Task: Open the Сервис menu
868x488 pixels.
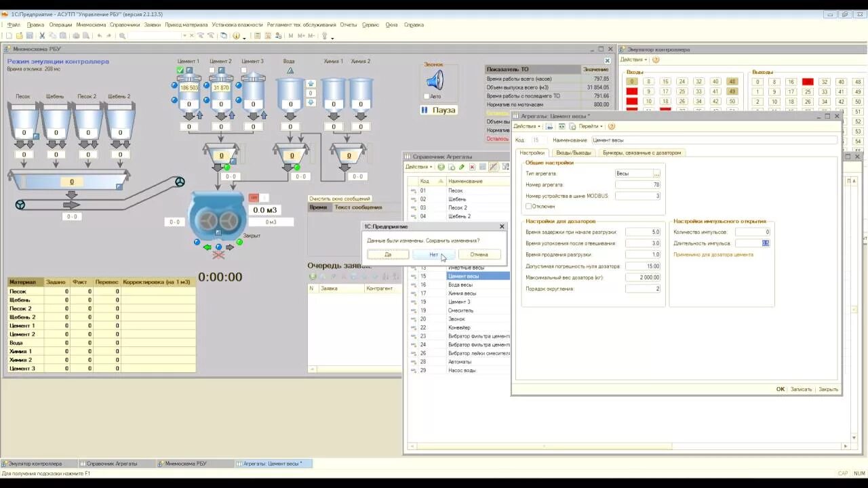Action: coord(371,24)
